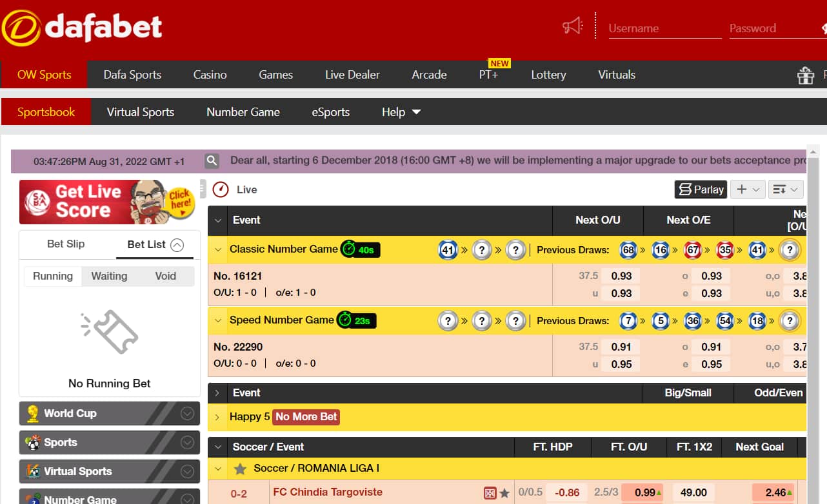827x504 pixels.
Task: Click red previous draw ball 35
Action: [x=725, y=249]
